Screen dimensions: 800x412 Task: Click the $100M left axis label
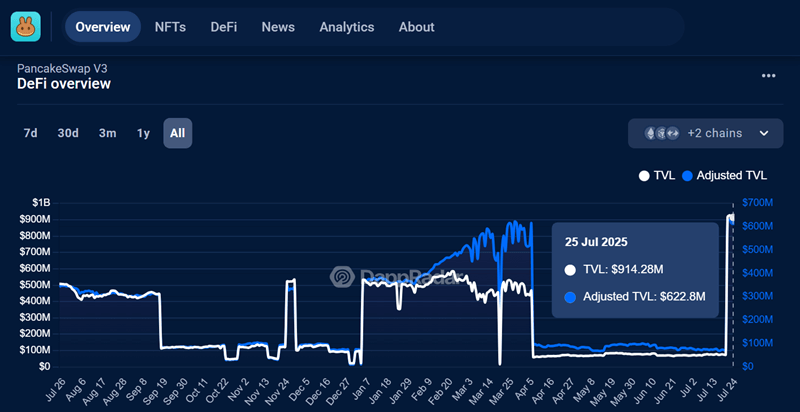click(x=36, y=351)
